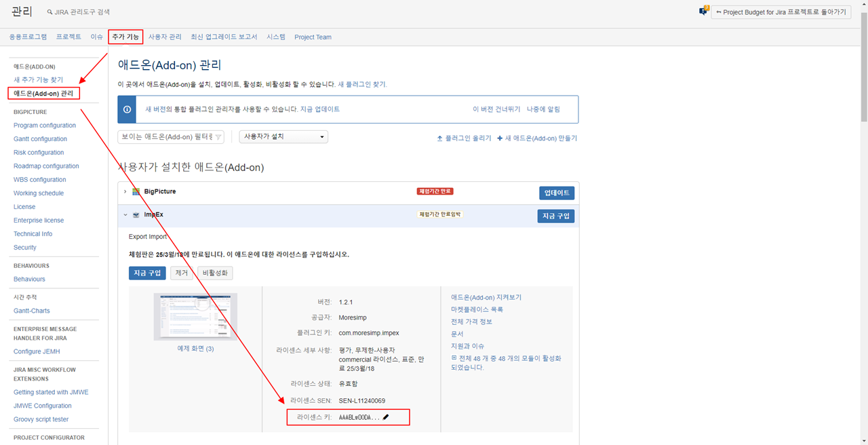Click the ImpEx example screenshot thumbnail

coord(195,317)
